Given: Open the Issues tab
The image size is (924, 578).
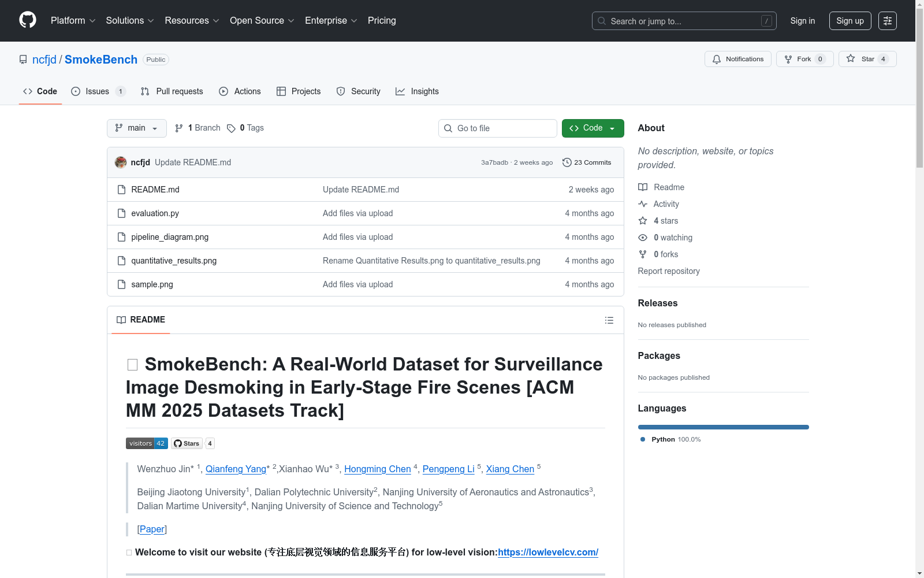Looking at the screenshot, I should coord(98,91).
